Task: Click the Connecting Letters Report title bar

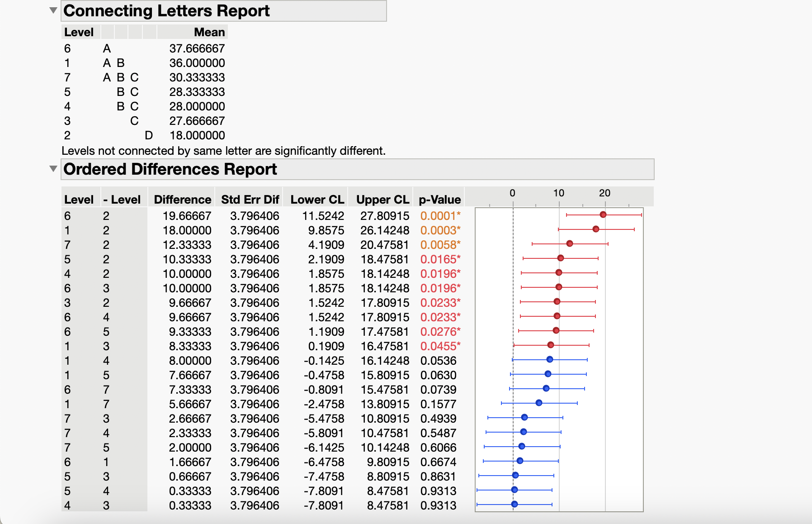Action: tap(167, 11)
